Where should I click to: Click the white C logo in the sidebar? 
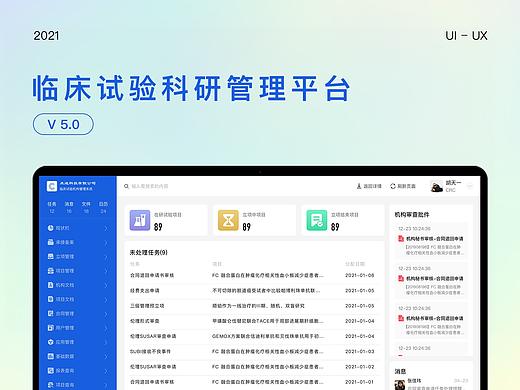(x=52, y=186)
